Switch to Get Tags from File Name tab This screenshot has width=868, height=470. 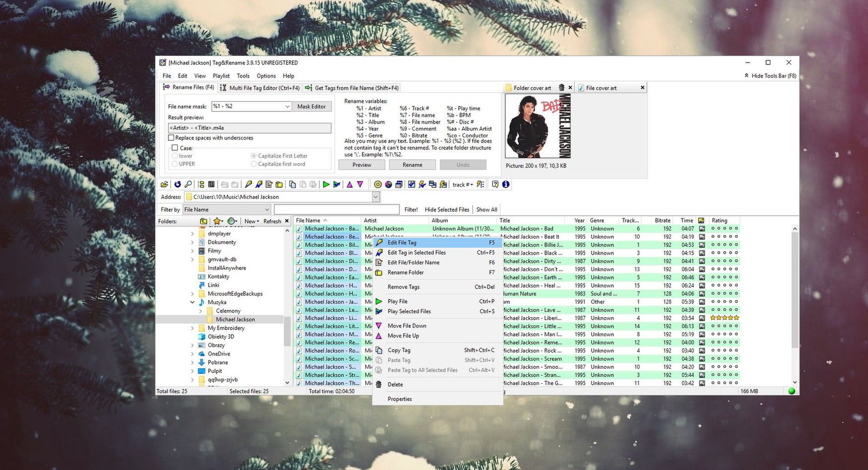[352, 88]
